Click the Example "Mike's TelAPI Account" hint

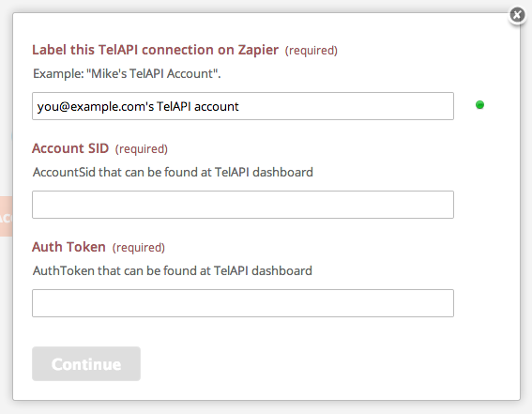(127, 73)
